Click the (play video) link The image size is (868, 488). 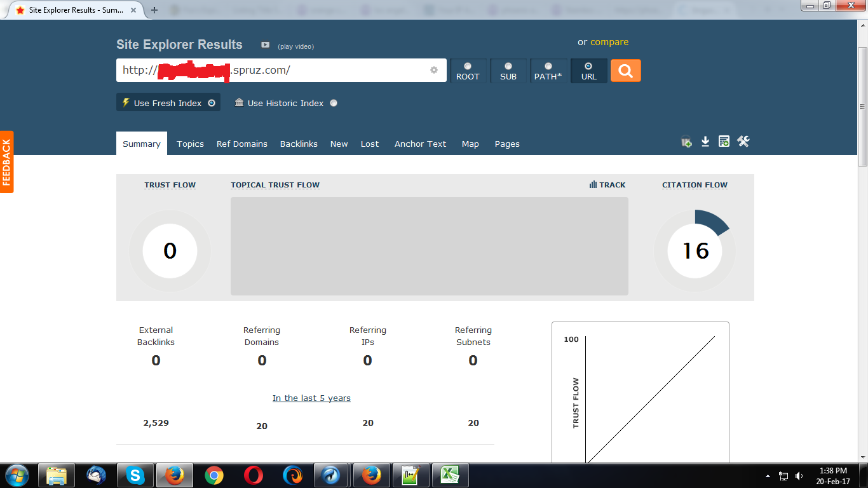click(x=295, y=46)
